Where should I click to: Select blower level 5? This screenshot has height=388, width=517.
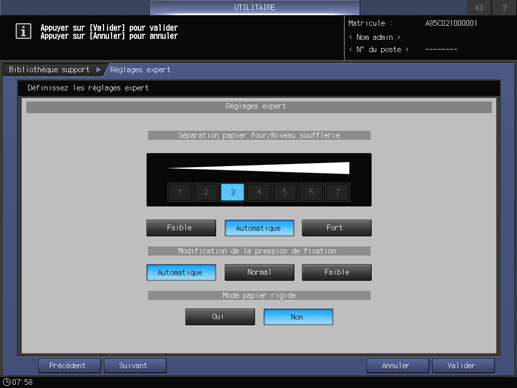pos(285,192)
